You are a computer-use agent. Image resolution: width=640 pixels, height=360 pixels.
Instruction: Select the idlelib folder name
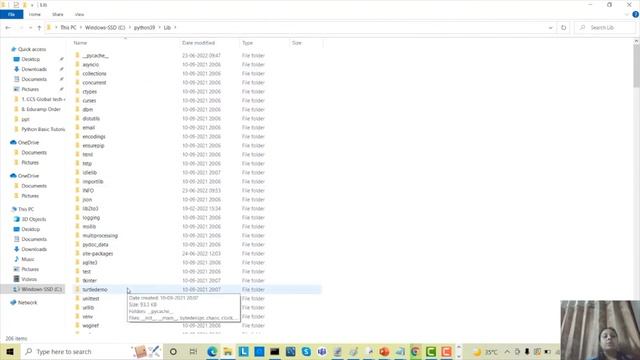(89, 172)
